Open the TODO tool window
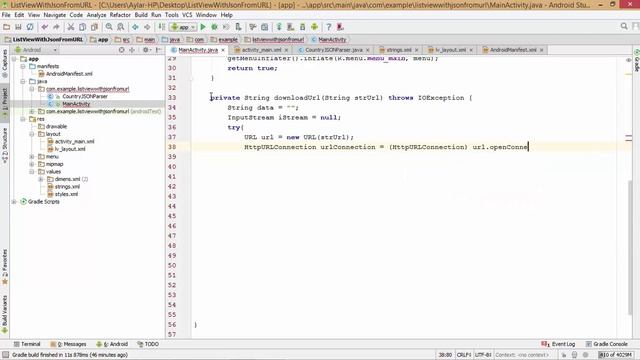This screenshot has width=640, height=360. (148, 344)
